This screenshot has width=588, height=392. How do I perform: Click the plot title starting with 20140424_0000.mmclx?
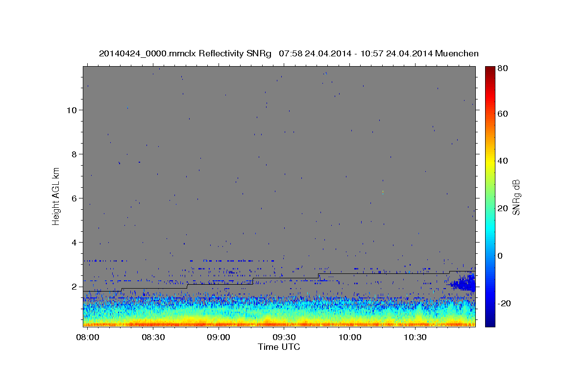[289, 53]
